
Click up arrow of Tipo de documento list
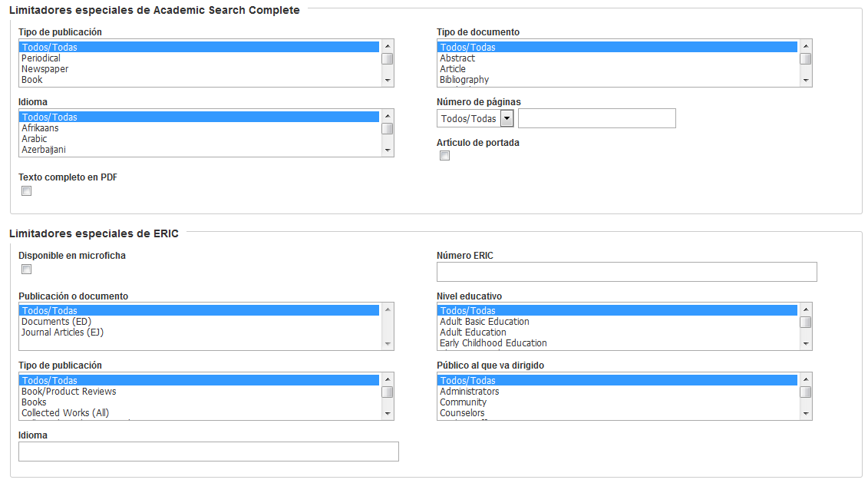click(x=806, y=46)
